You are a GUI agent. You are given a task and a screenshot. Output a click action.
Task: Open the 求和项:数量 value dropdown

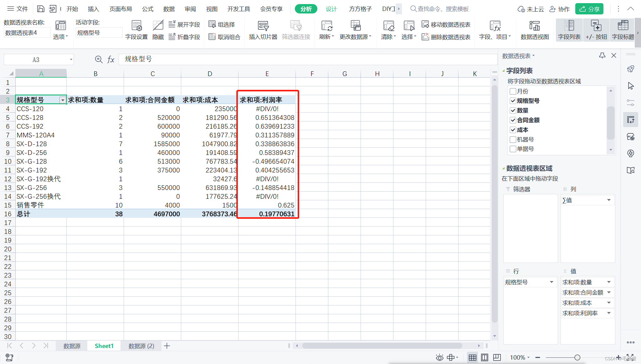tap(609, 282)
